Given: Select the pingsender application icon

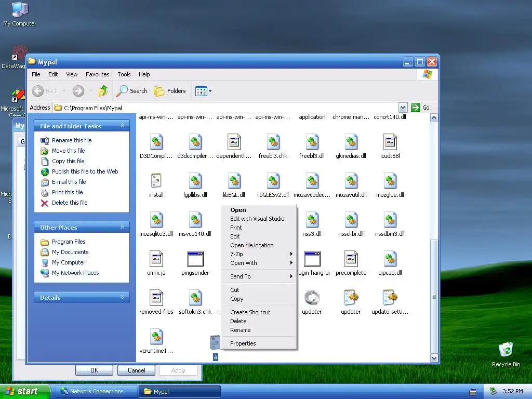Looking at the screenshot, I should pos(195,259).
